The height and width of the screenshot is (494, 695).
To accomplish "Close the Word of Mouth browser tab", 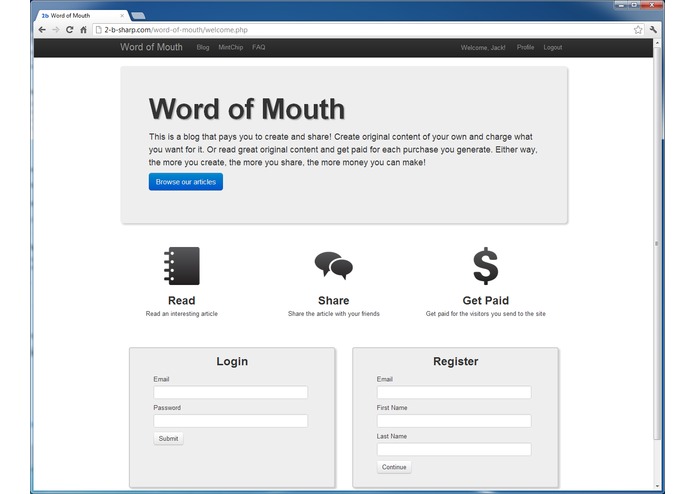I will [x=122, y=16].
